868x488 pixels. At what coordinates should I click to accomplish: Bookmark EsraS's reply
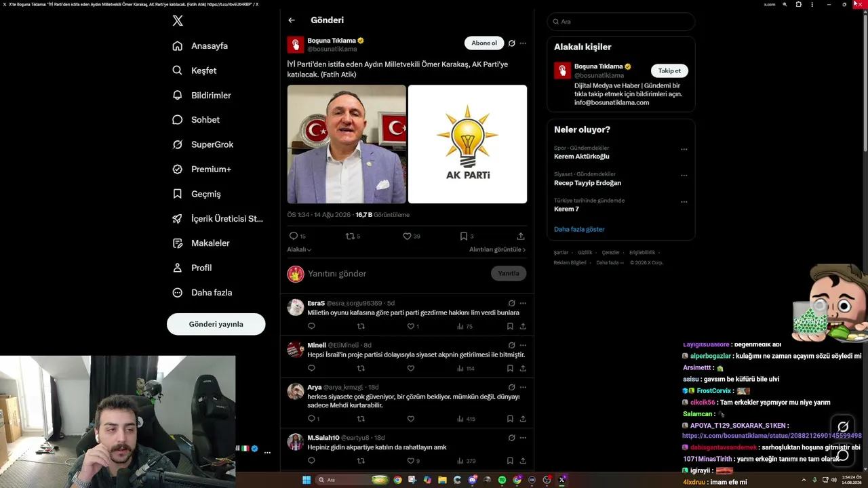coord(510,326)
